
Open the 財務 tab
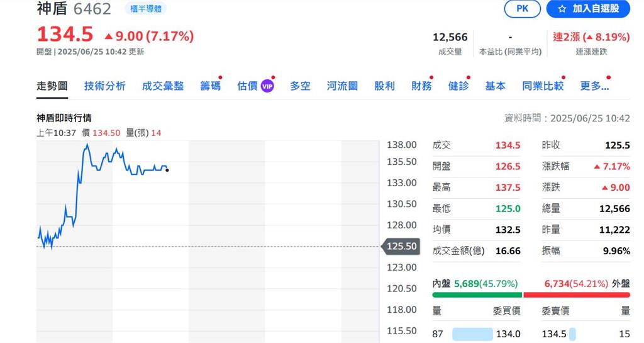[x=421, y=86]
